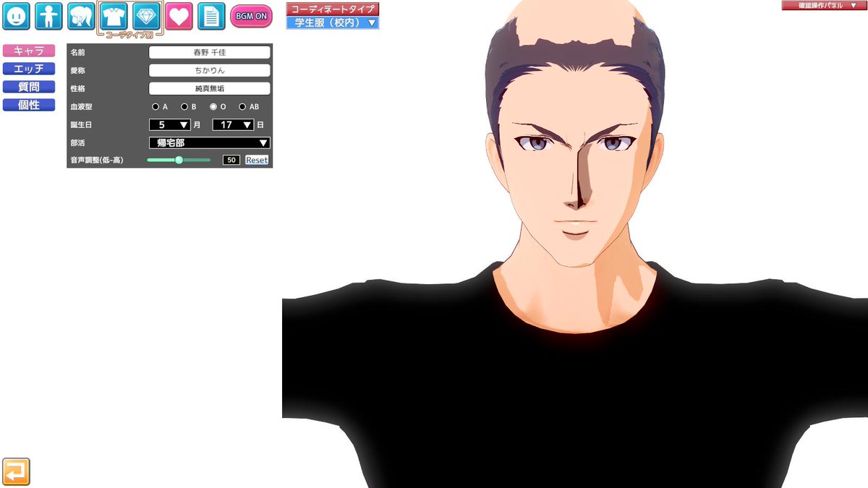Image resolution: width=868 pixels, height=488 pixels.
Task: Select blood type A radio button
Action: pos(156,106)
